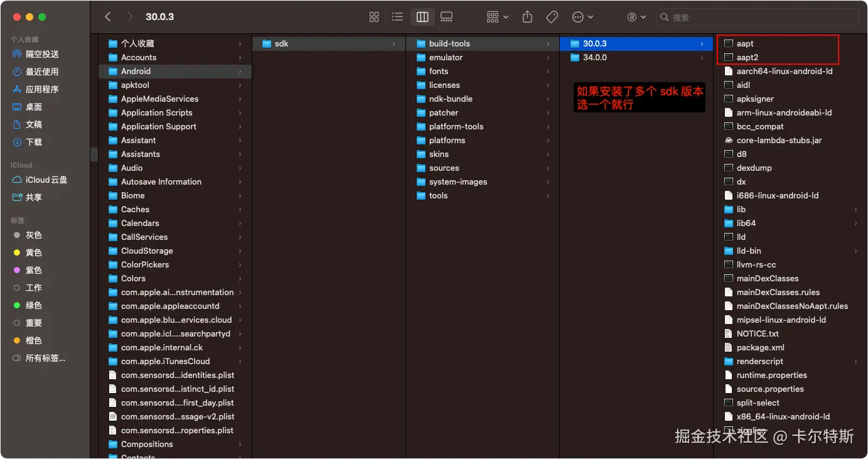
Task: Expand the lld-bin folder chevron
Action: pyautogui.click(x=855, y=251)
